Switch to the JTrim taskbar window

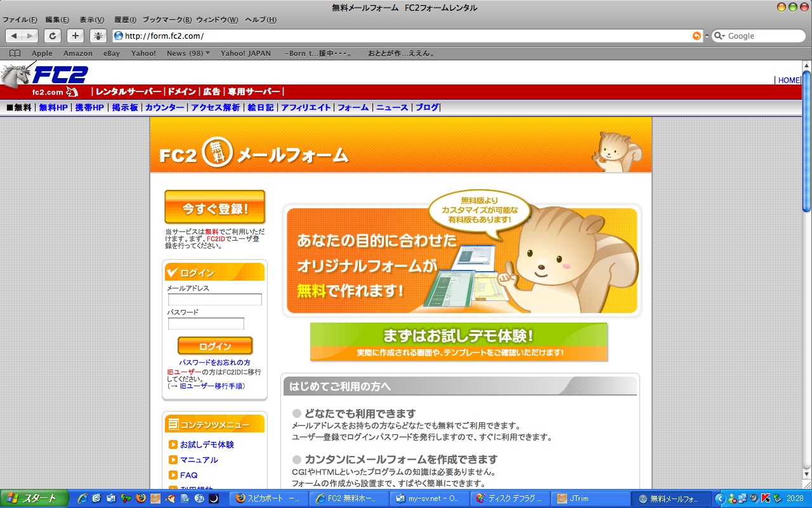(591, 498)
